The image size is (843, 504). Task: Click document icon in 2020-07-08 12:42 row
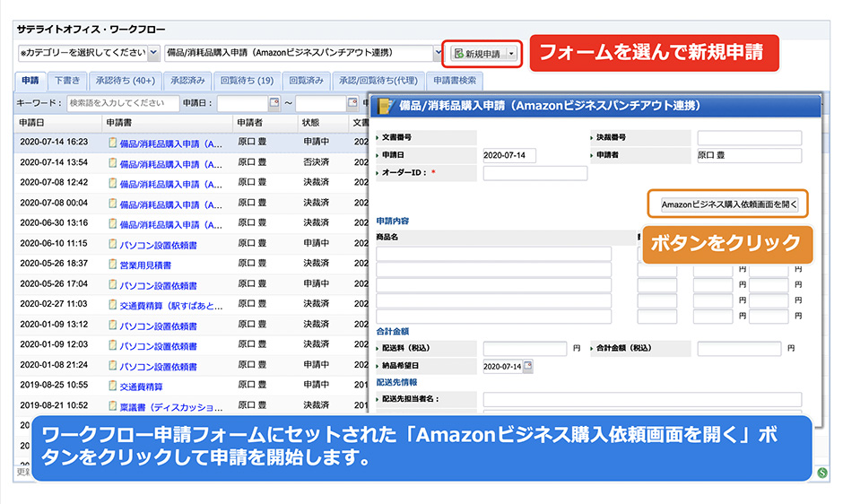pos(112,183)
